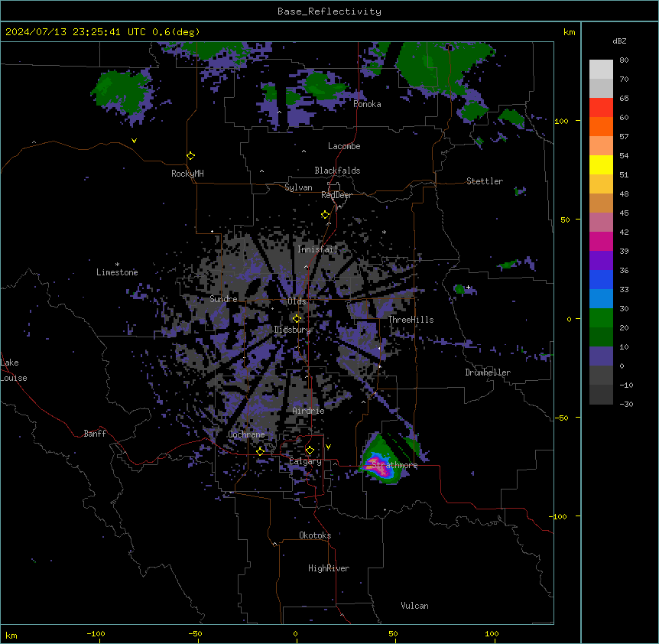Click the Drumheller town label
659x644 pixels.
coord(488,372)
